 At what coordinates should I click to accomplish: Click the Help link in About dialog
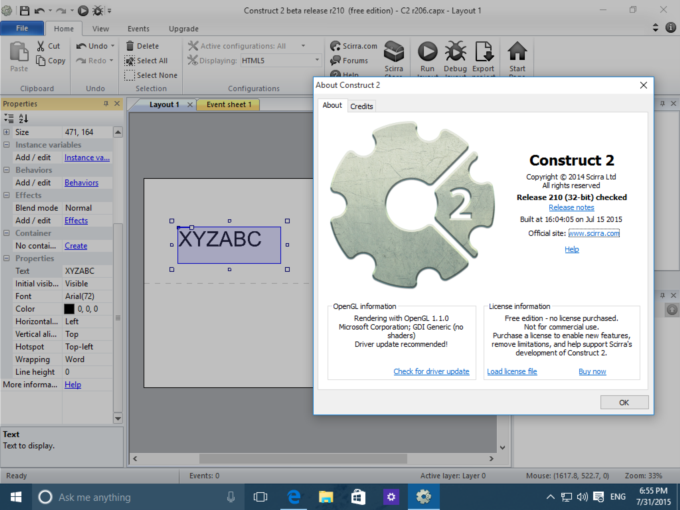[572, 249]
